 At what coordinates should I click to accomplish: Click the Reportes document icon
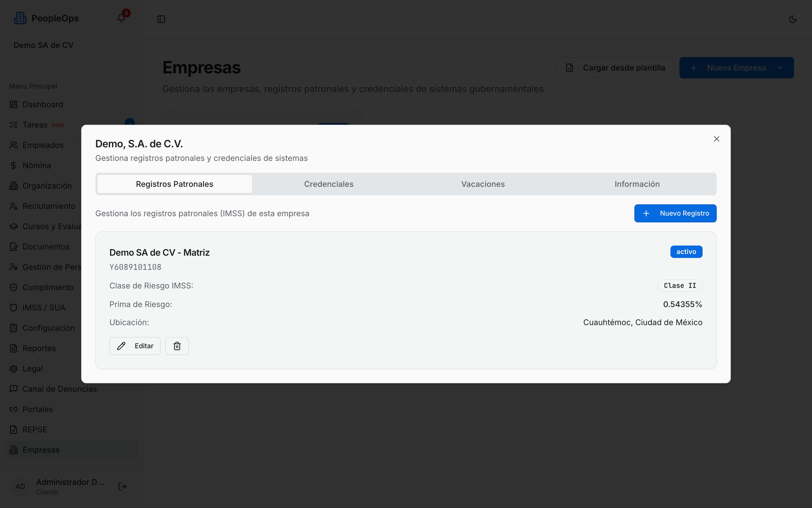click(14, 349)
